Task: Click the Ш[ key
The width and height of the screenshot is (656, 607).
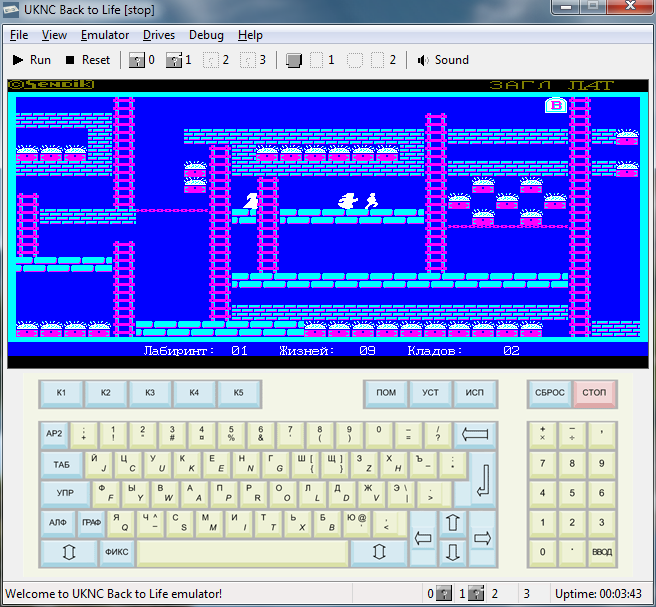Action: click(305, 464)
